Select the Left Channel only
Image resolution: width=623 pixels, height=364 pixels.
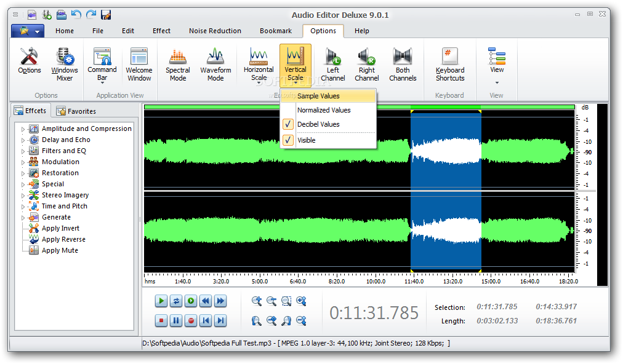333,65
